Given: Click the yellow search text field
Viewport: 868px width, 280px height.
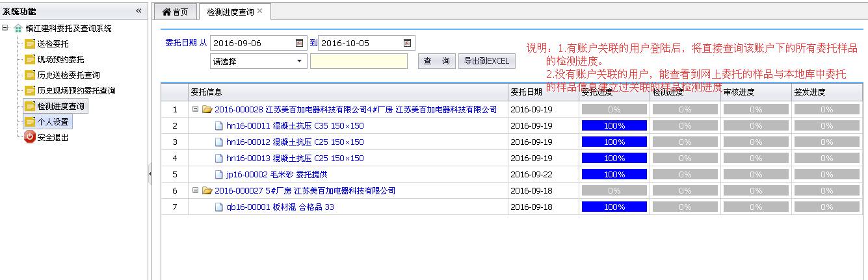Looking at the screenshot, I should coord(358,61).
